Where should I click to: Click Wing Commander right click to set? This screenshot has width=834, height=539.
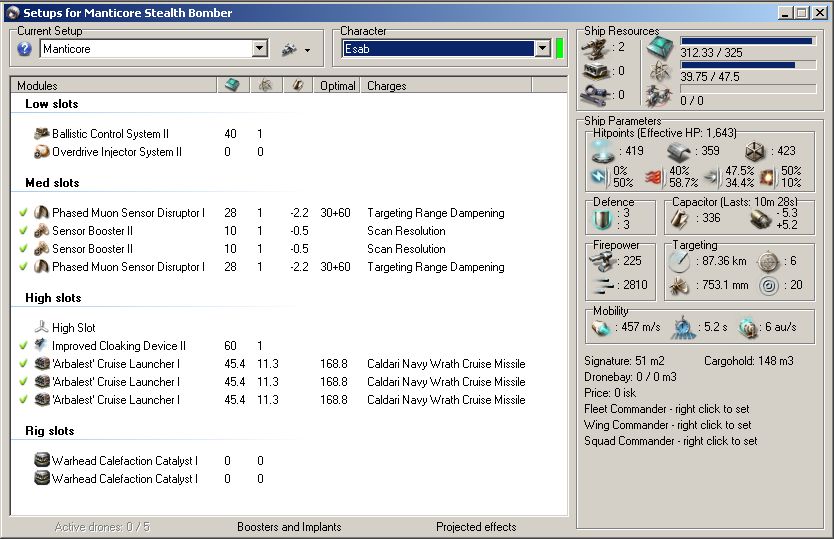668,425
